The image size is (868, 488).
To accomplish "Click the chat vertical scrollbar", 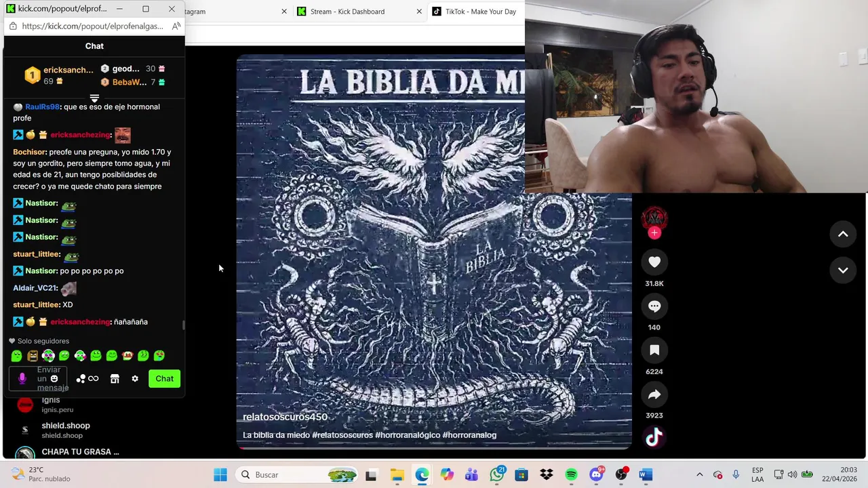I will pos(183,325).
